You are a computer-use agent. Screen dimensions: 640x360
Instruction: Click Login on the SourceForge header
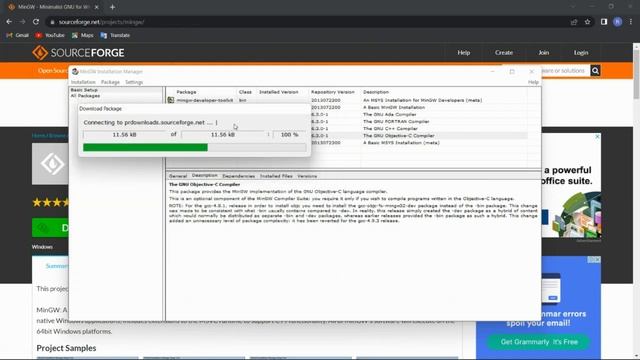coord(581,53)
